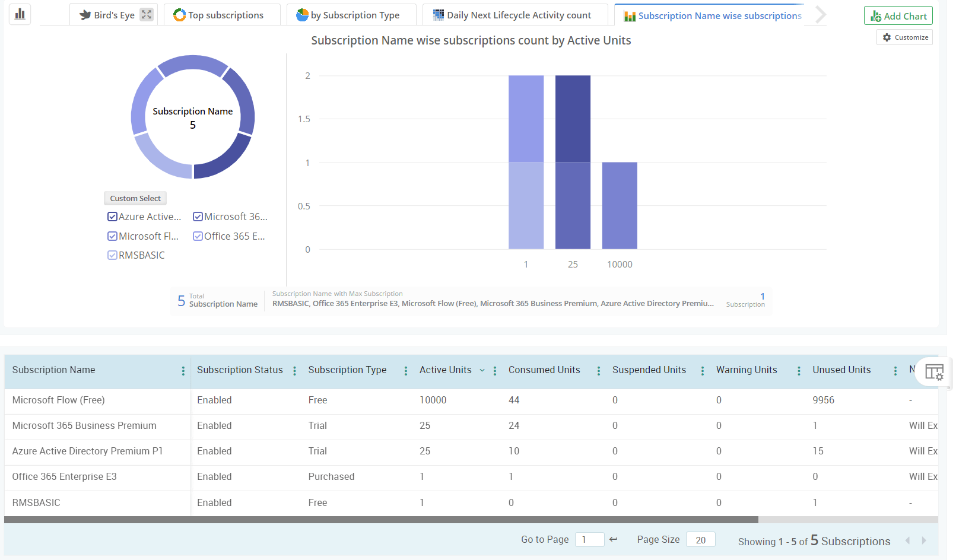Open the Customize gear settings
956x560 pixels.
[887, 37]
